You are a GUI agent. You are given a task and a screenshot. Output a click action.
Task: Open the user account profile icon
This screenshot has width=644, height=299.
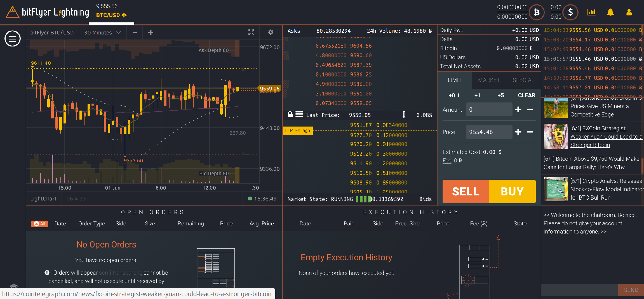pyautogui.click(x=629, y=12)
